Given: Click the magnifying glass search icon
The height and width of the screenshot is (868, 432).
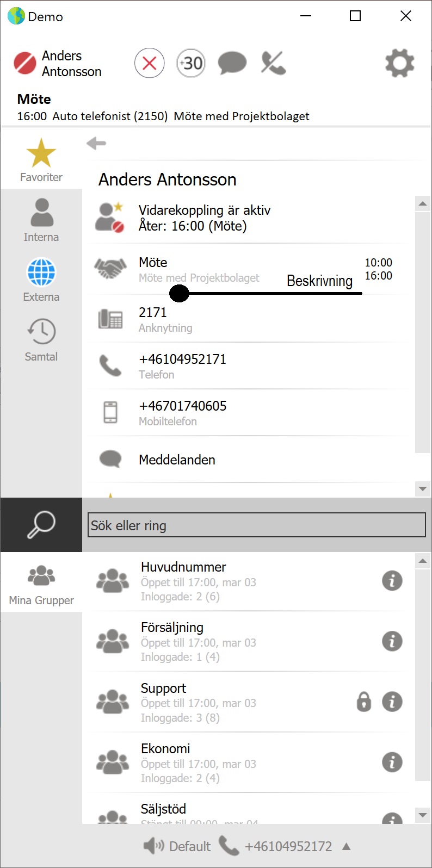Looking at the screenshot, I should click(x=41, y=525).
